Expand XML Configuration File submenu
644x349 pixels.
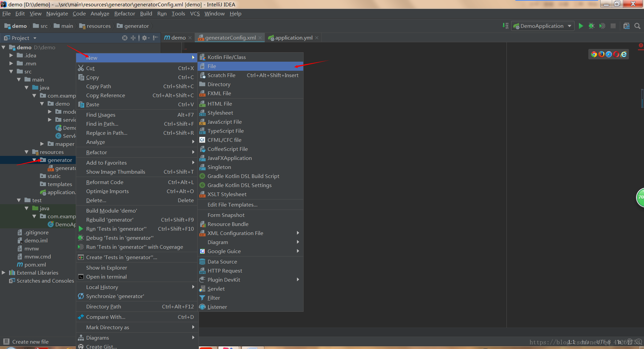coord(251,233)
